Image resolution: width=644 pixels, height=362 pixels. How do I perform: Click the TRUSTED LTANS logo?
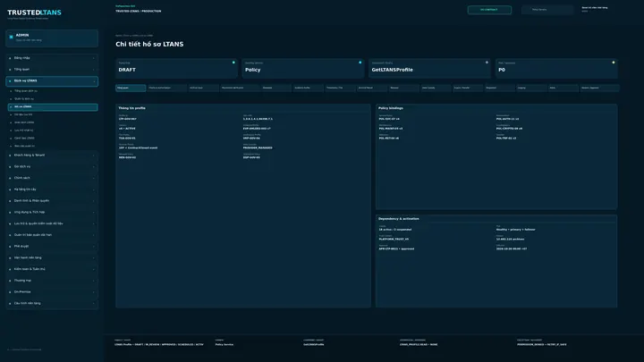(34, 13)
